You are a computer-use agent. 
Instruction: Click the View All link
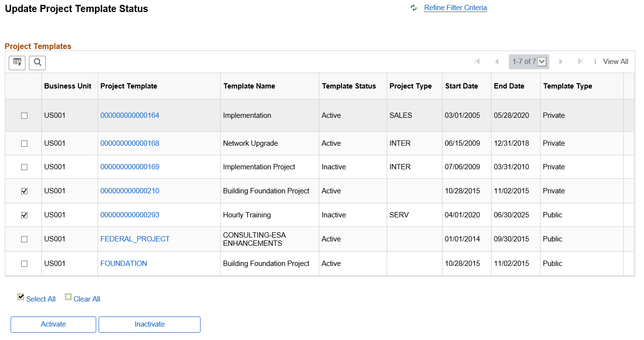coord(615,61)
